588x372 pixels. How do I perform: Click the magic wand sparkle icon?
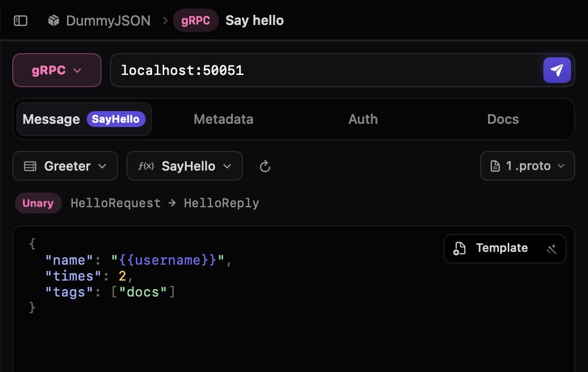pos(551,249)
